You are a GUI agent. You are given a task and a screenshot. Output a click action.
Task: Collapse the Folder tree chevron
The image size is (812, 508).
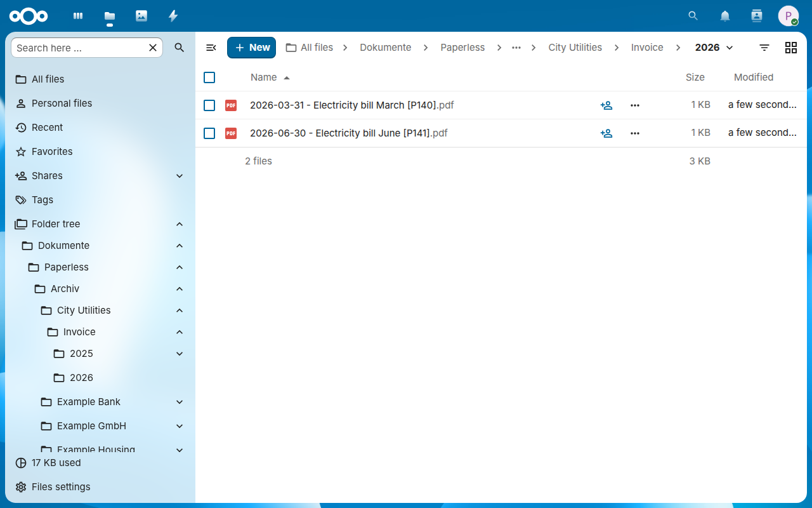pyautogui.click(x=180, y=224)
